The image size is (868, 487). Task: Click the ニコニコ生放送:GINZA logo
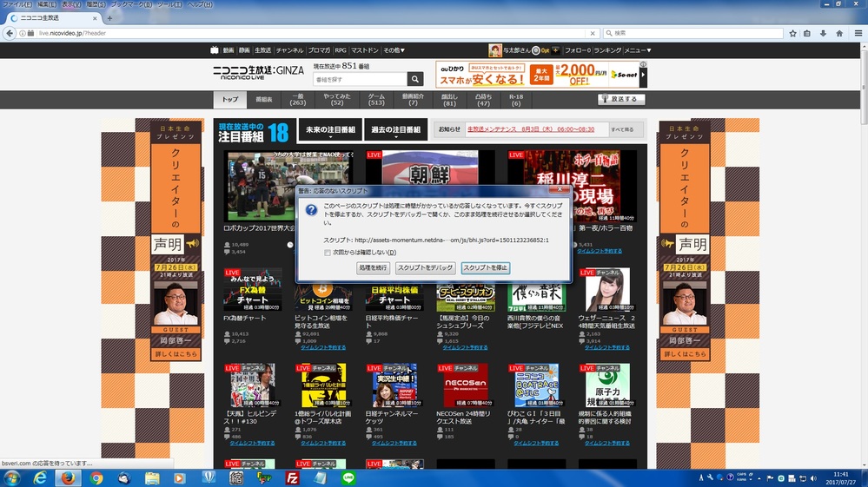pyautogui.click(x=258, y=72)
